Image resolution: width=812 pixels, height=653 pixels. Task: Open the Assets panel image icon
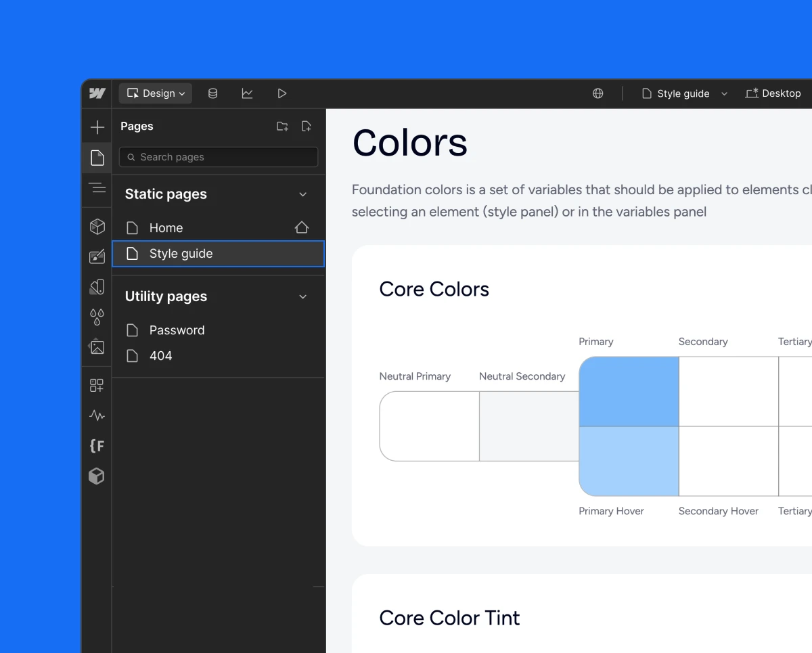[x=97, y=346]
